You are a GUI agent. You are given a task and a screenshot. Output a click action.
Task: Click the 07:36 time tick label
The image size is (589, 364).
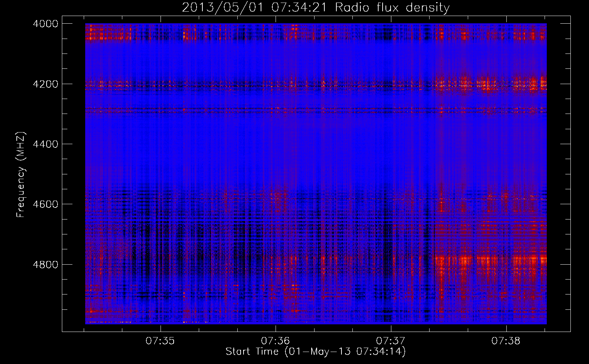[x=276, y=341]
